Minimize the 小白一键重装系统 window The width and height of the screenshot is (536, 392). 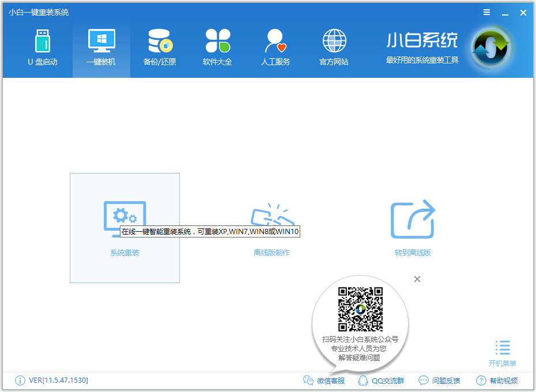pyautogui.click(x=505, y=12)
